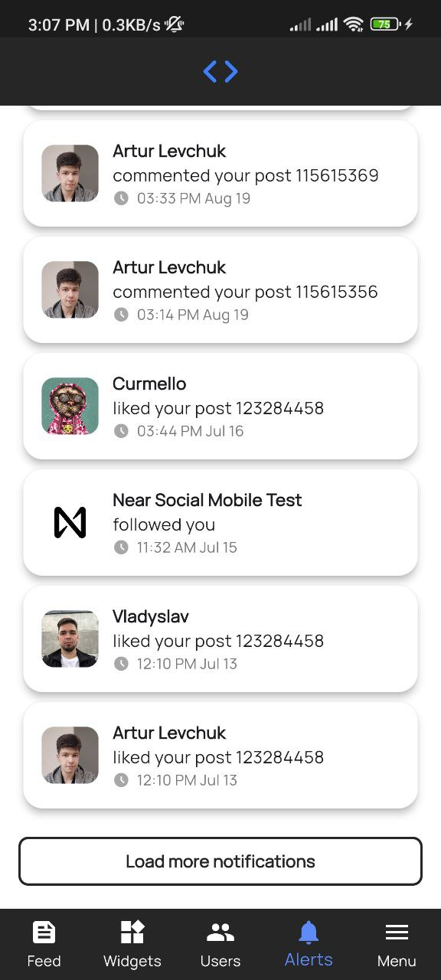Open Curmello's liked post notification
441x980 pixels.
click(220, 407)
